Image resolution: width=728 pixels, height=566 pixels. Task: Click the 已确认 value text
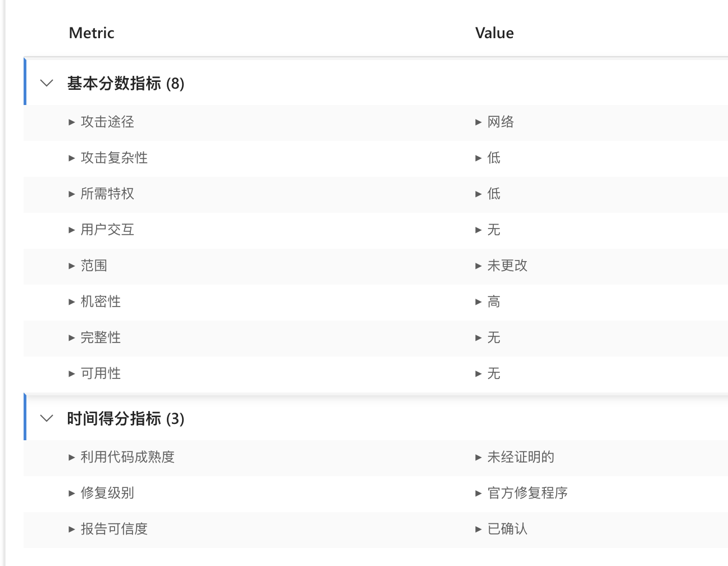507,529
